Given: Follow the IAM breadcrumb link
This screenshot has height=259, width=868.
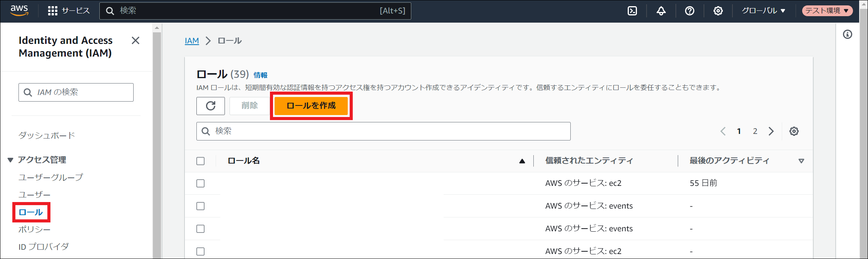Looking at the screenshot, I should (192, 41).
